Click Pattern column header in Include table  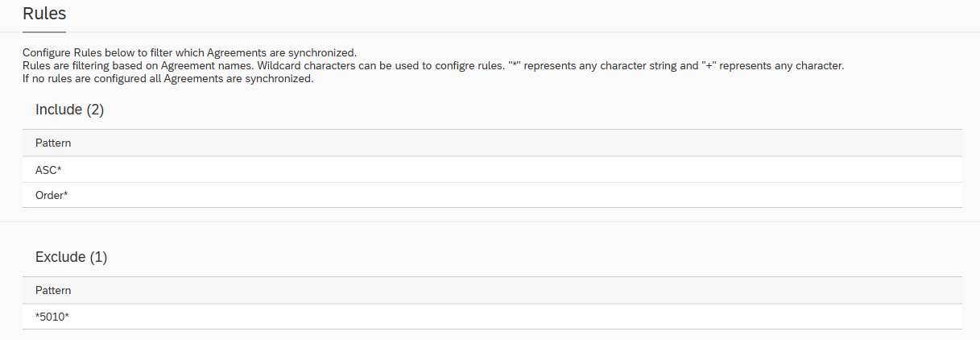(x=53, y=143)
